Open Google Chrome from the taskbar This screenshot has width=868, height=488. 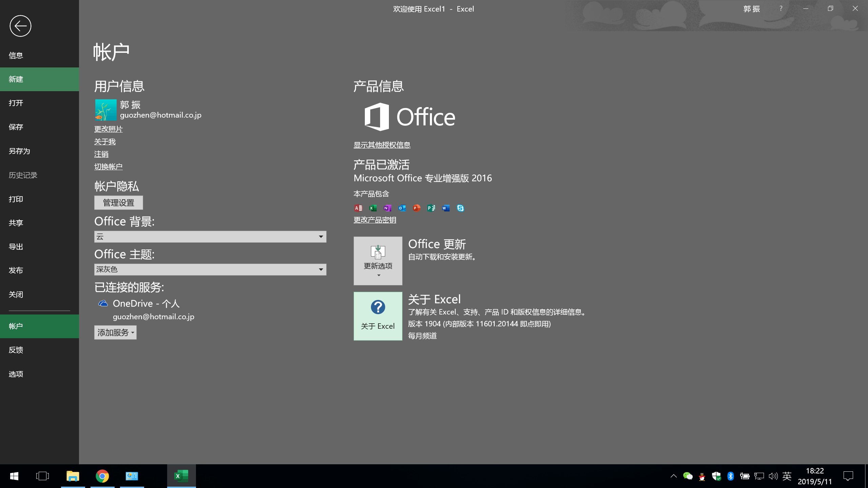[x=102, y=476]
